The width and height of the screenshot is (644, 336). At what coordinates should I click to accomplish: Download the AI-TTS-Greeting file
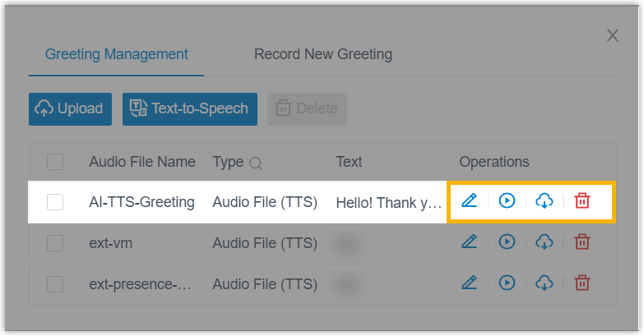(544, 200)
